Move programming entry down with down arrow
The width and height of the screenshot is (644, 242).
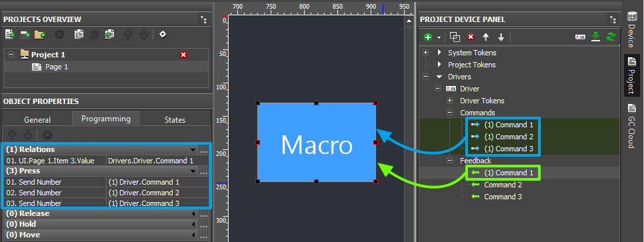[x=27, y=135]
